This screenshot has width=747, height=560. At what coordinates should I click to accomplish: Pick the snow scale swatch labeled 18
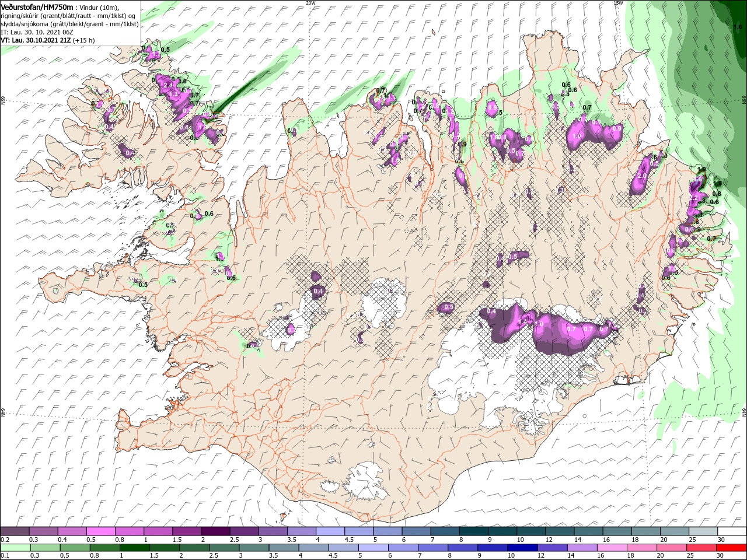click(645, 531)
